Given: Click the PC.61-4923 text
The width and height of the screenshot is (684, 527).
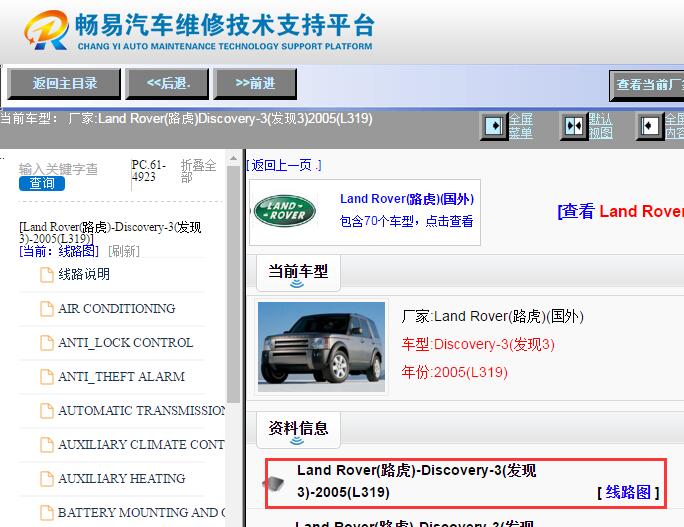Looking at the screenshot, I should coord(149,171).
